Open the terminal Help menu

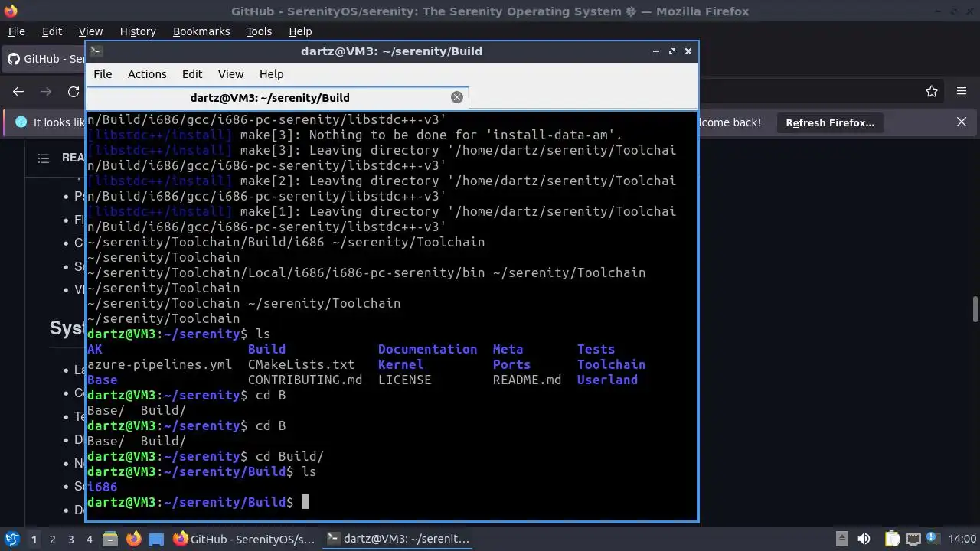coord(272,74)
